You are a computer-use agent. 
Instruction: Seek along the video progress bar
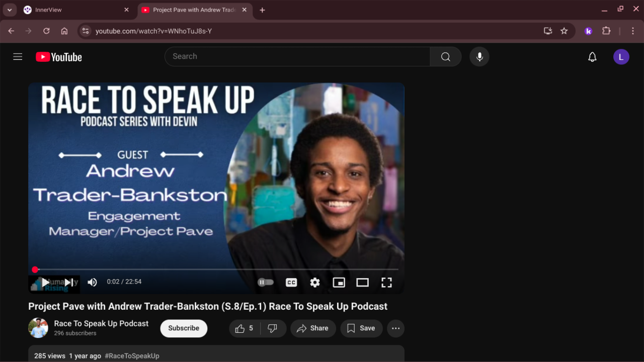coord(216,269)
